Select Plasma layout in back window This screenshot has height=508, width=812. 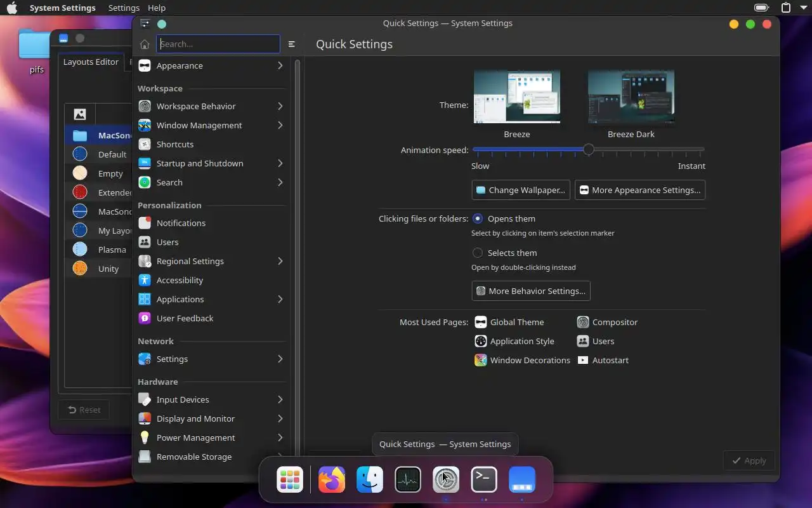click(x=100, y=250)
